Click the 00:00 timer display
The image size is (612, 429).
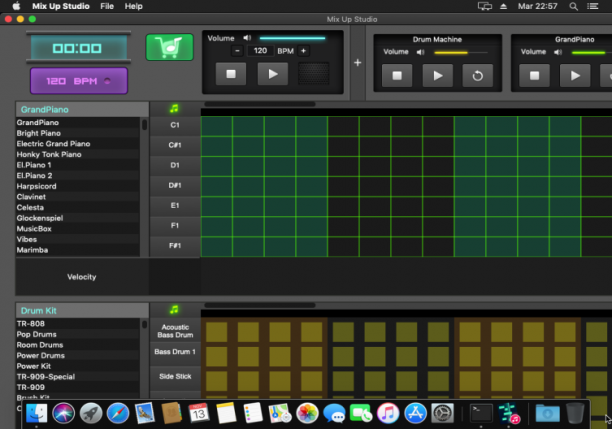pos(78,48)
